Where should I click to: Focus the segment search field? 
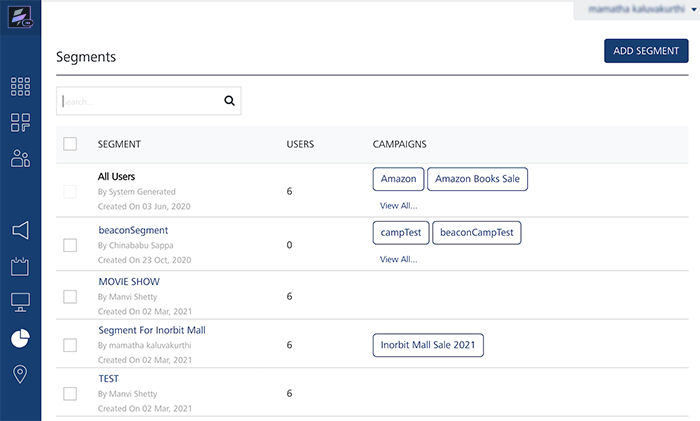point(138,101)
